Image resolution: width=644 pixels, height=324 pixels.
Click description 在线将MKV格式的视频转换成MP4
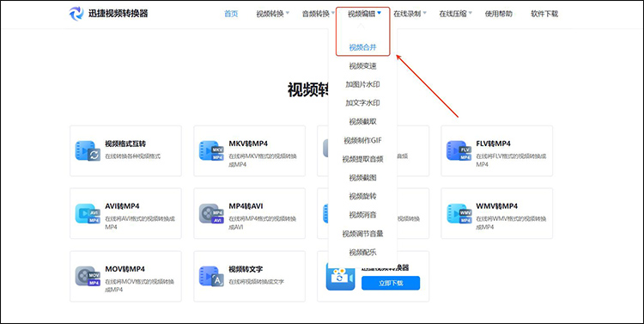tap(263, 161)
